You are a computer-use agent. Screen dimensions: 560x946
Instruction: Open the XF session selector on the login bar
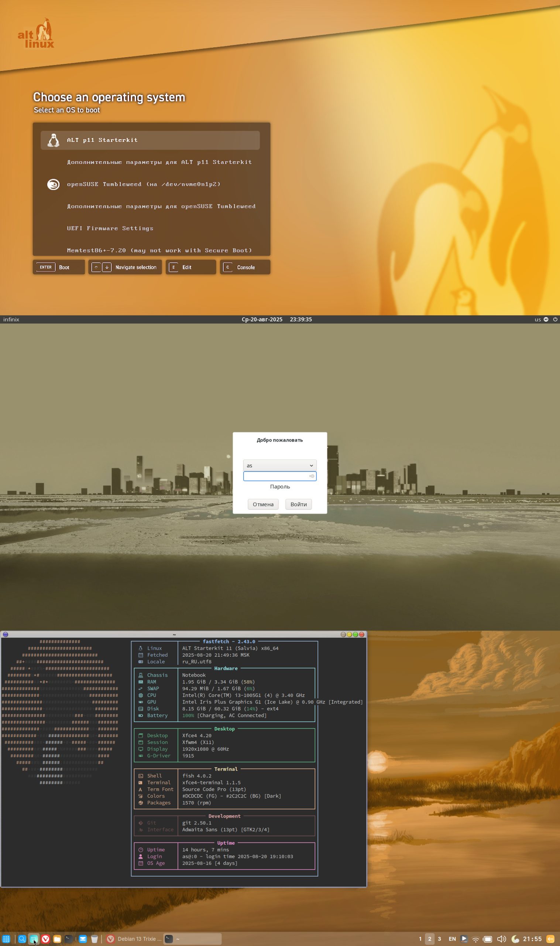point(546,319)
